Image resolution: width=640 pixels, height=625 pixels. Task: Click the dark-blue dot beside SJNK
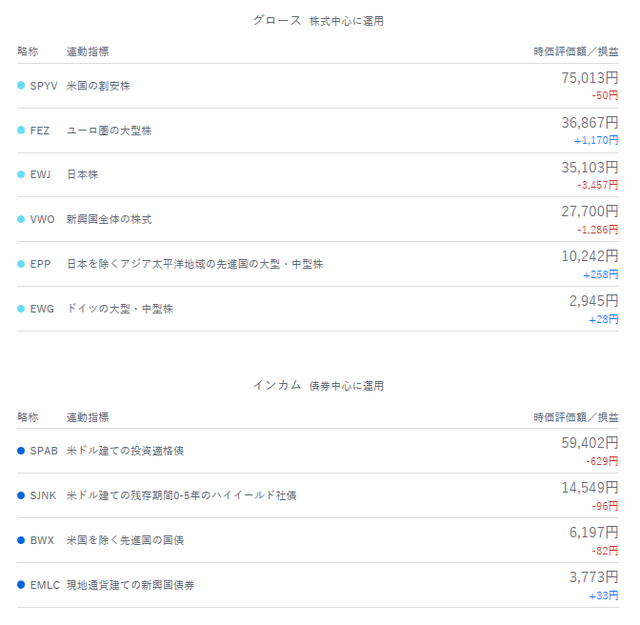coord(21,495)
